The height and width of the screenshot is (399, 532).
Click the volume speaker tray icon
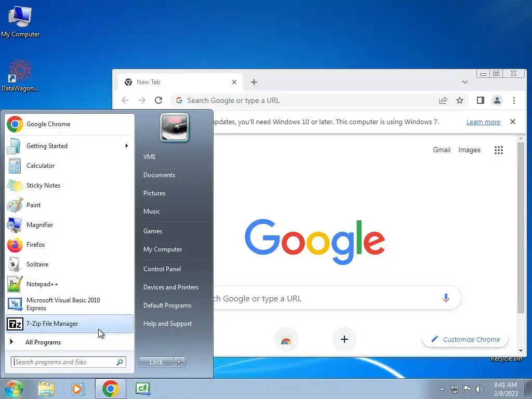(480, 389)
